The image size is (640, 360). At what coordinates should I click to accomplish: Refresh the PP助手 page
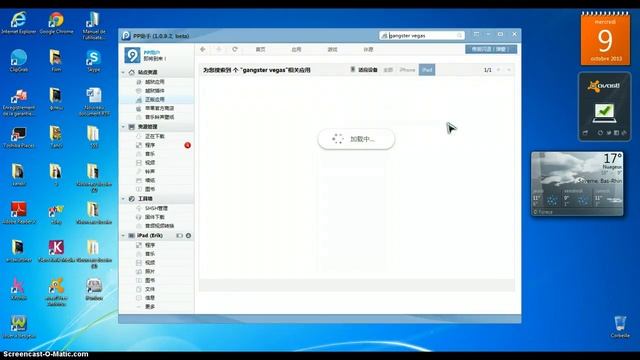point(235,49)
